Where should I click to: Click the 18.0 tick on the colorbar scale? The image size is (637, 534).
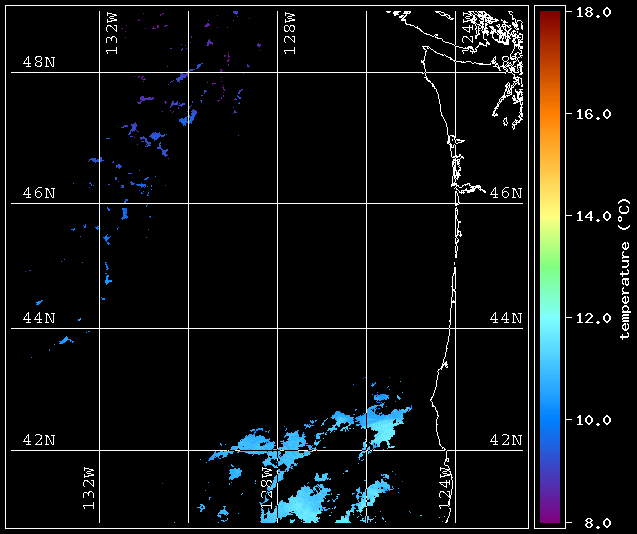589,12
